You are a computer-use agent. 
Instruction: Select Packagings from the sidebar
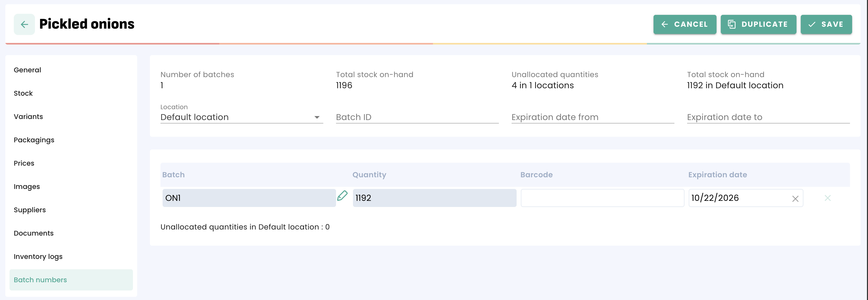pyautogui.click(x=34, y=140)
